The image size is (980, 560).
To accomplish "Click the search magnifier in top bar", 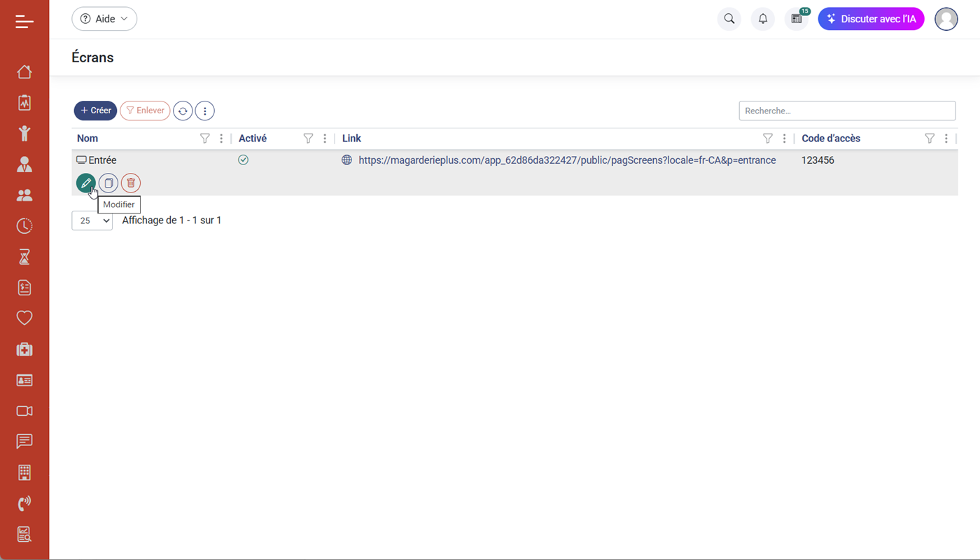I will tap(729, 19).
